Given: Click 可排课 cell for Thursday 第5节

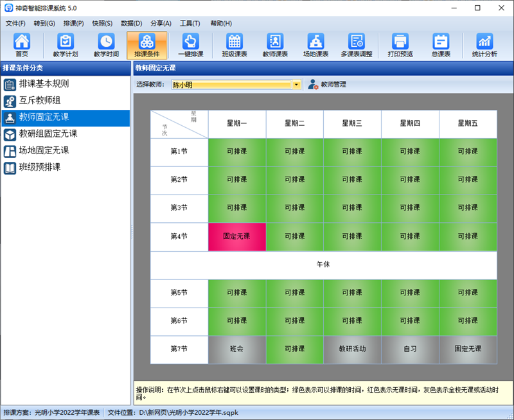Looking at the screenshot, I should coord(410,293).
